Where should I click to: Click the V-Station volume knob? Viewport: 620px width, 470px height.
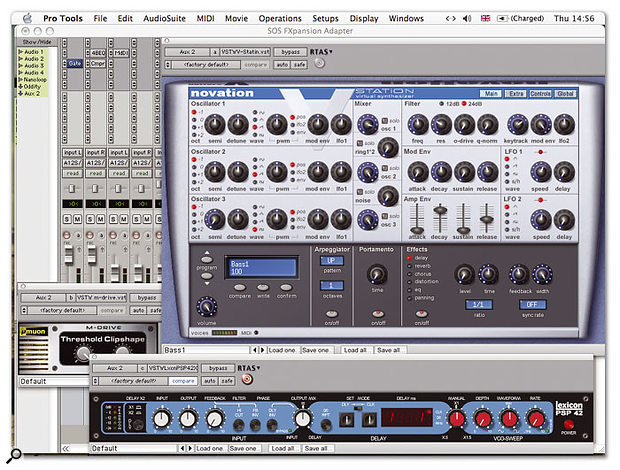[206, 306]
